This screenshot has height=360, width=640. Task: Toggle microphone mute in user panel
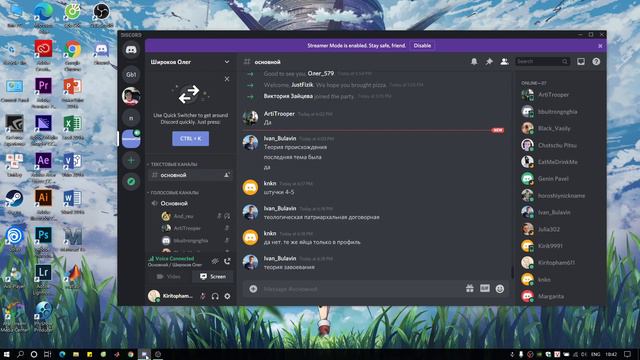203,296
